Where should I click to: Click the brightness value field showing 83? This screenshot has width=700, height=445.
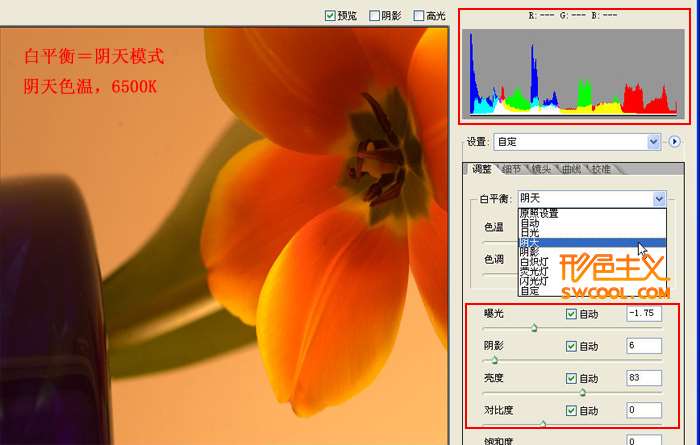click(x=644, y=378)
